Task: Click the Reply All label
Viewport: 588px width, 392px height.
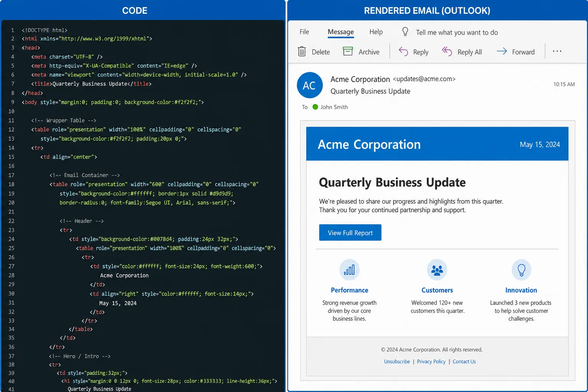Action: (470, 52)
